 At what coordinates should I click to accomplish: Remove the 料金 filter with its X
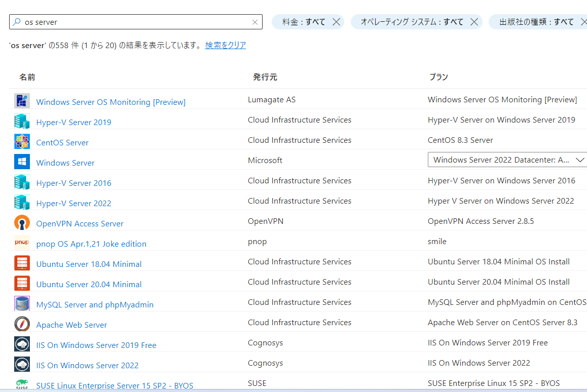(336, 22)
